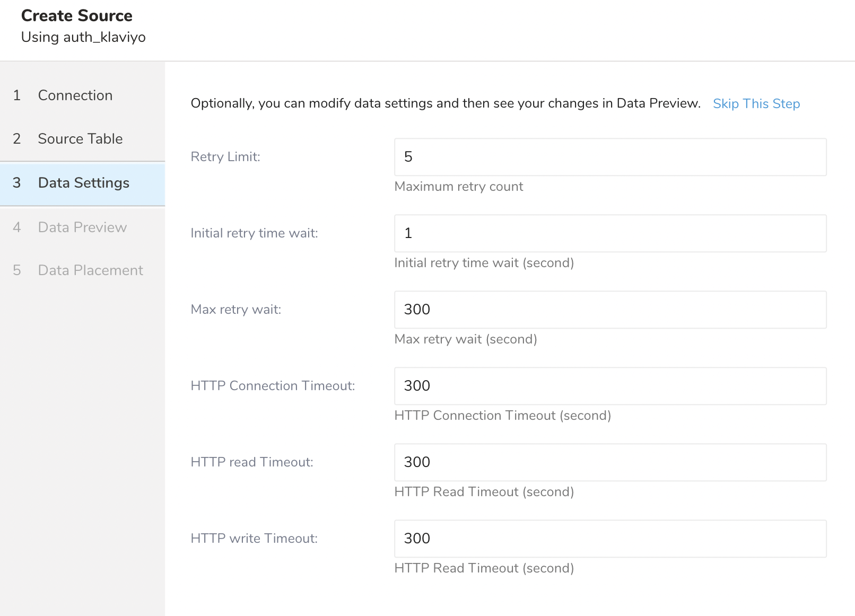Screen dimensions: 855x616
Task: Select the Max retry wait input box
Action: click(610, 310)
